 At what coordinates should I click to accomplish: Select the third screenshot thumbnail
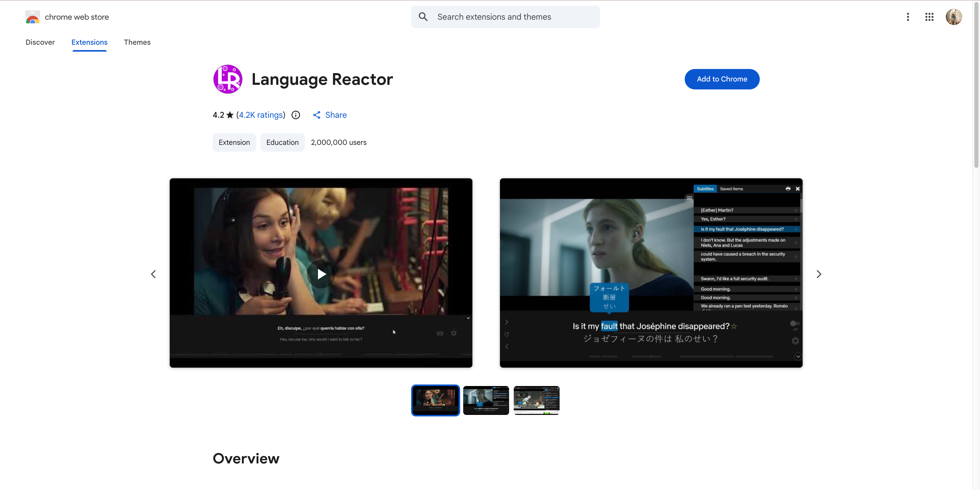point(536,400)
